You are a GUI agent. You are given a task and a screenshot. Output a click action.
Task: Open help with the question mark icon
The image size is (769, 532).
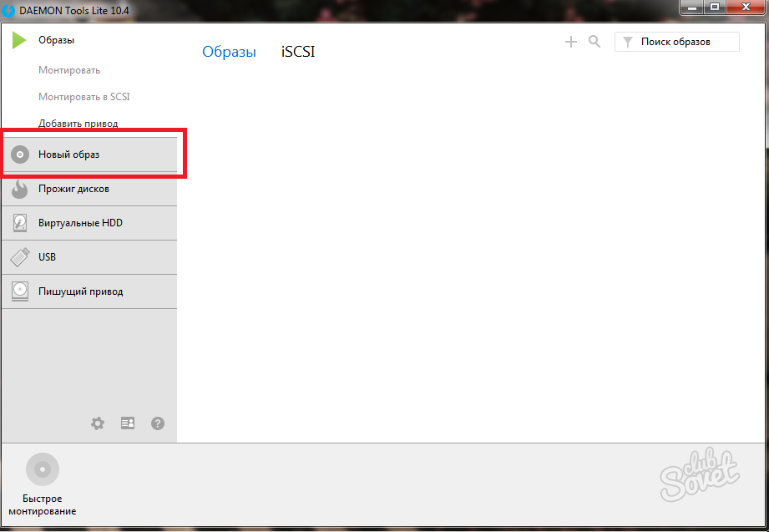coord(158,423)
